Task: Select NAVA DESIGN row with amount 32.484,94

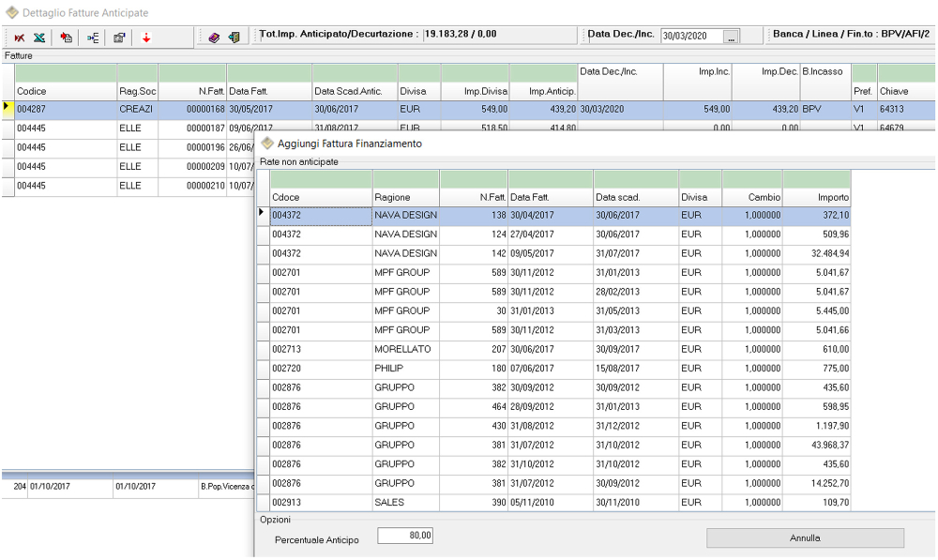Action: (x=405, y=253)
